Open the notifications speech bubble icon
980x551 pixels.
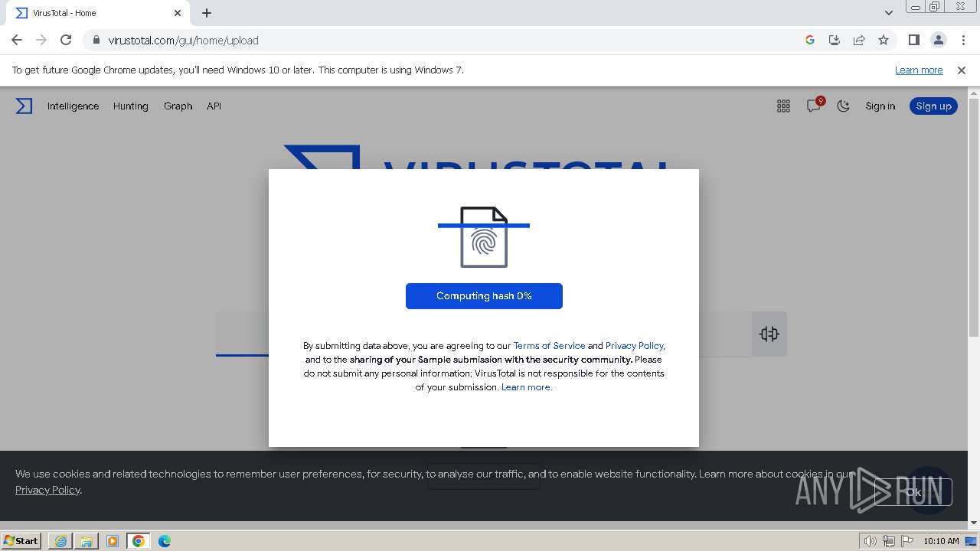[814, 106]
